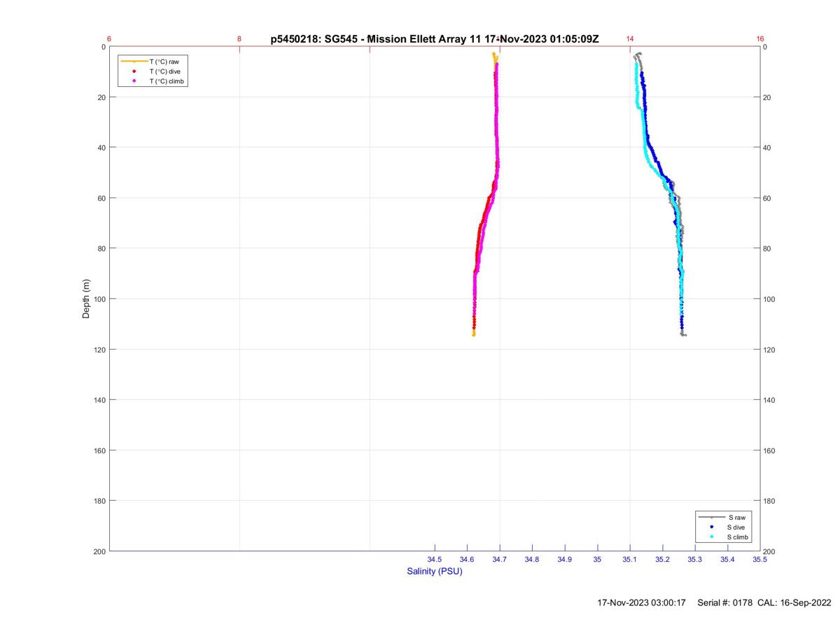This screenshot has height=620, width=840.
Task: Click the red temperature tick label '14'
Action: (630, 39)
